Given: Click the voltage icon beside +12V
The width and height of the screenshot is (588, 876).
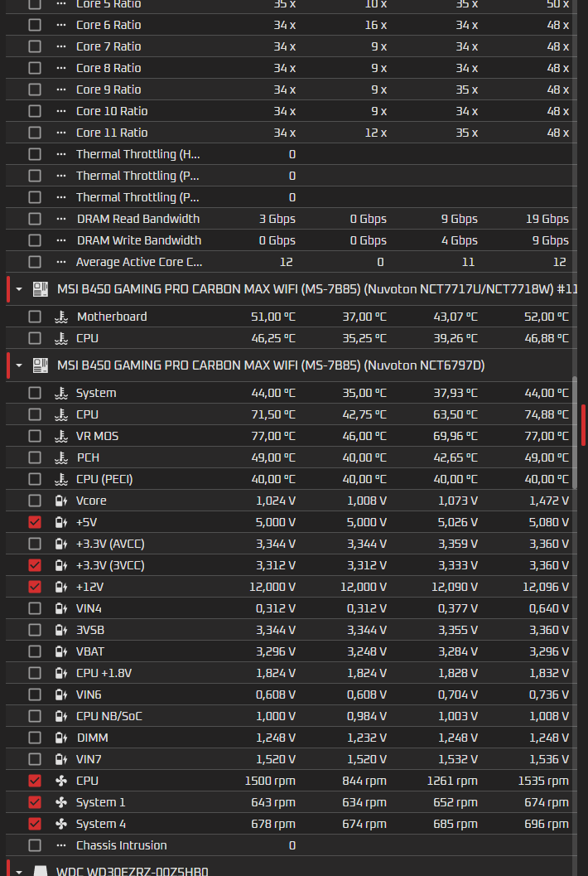Looking at the screenshot, I should (x=60, y=587).
